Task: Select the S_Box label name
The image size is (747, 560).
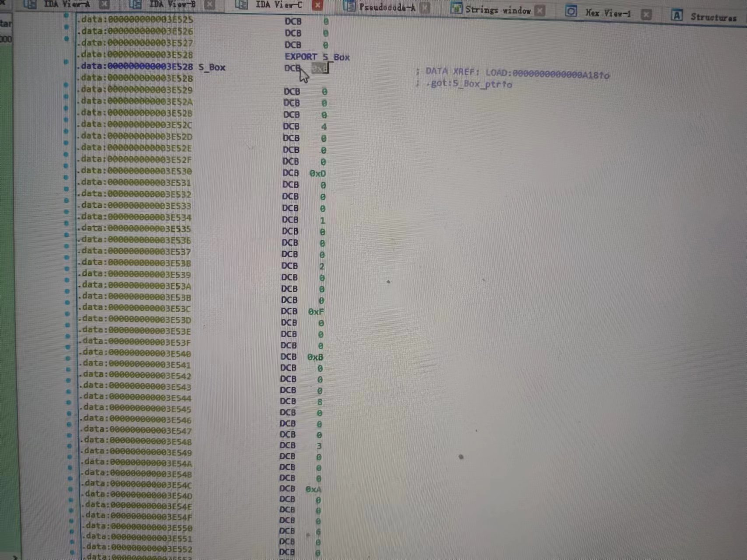Action: (212, 67)
